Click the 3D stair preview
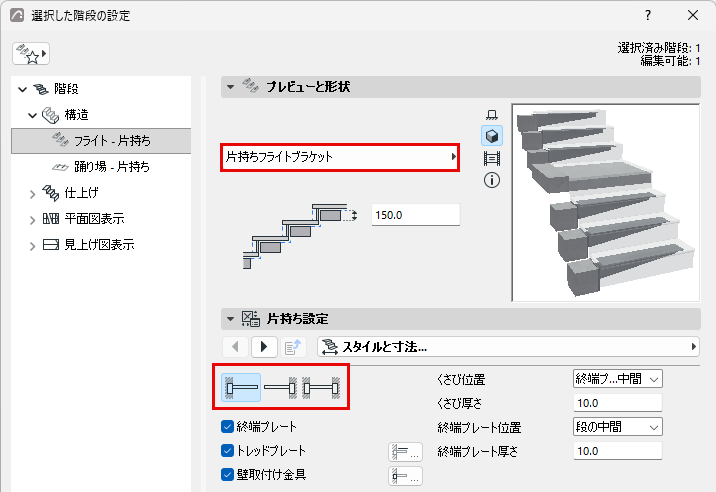This screenshot has height=492, width=716. pyautogui.click(x=605, y=202)
